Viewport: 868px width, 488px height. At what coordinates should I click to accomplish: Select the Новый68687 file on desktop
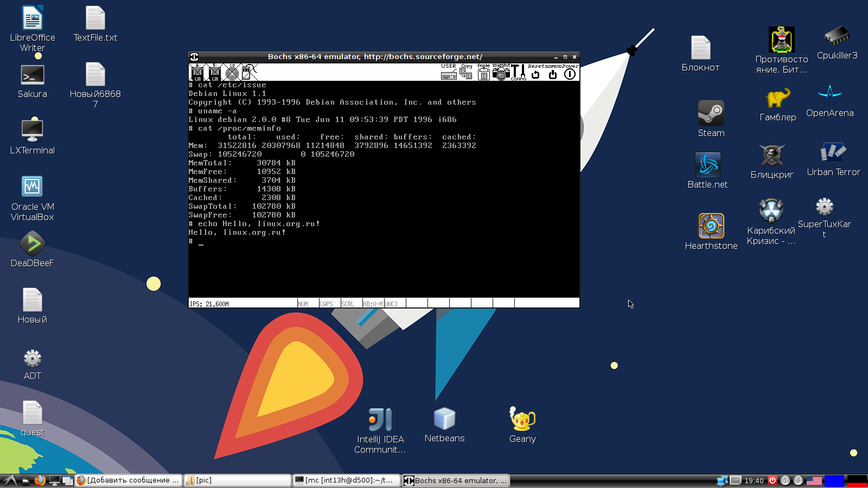coord(95,86)
